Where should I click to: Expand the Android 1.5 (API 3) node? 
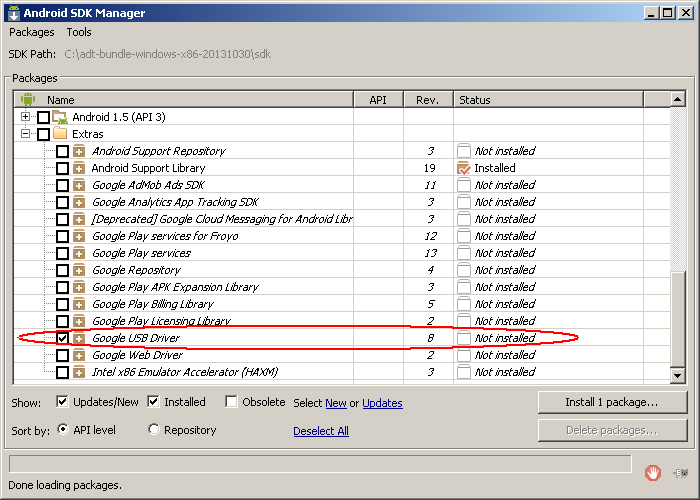click(x=25, y=117)
